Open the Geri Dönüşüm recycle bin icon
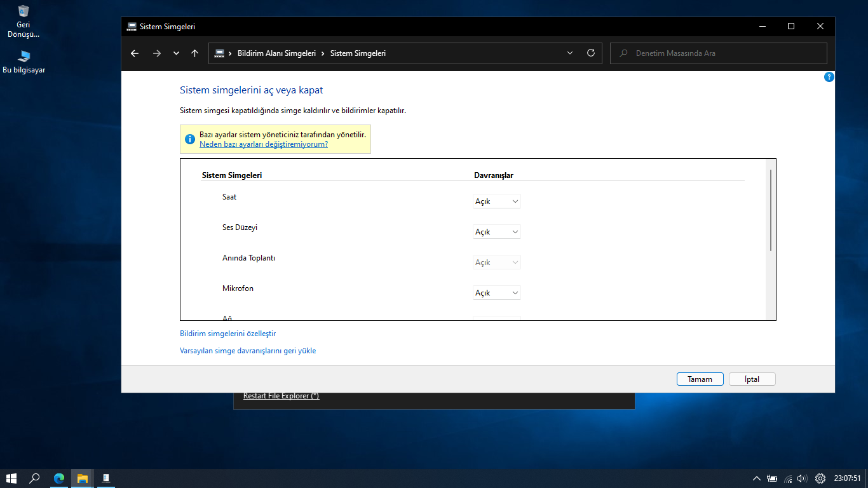Viewport: 868px width, 488px height. (x=24, y=11)
